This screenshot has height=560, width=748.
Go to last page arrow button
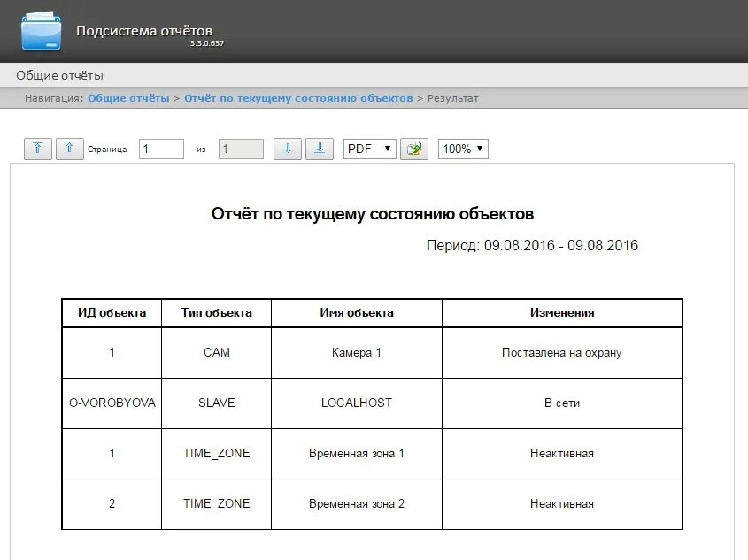[320, 149]
